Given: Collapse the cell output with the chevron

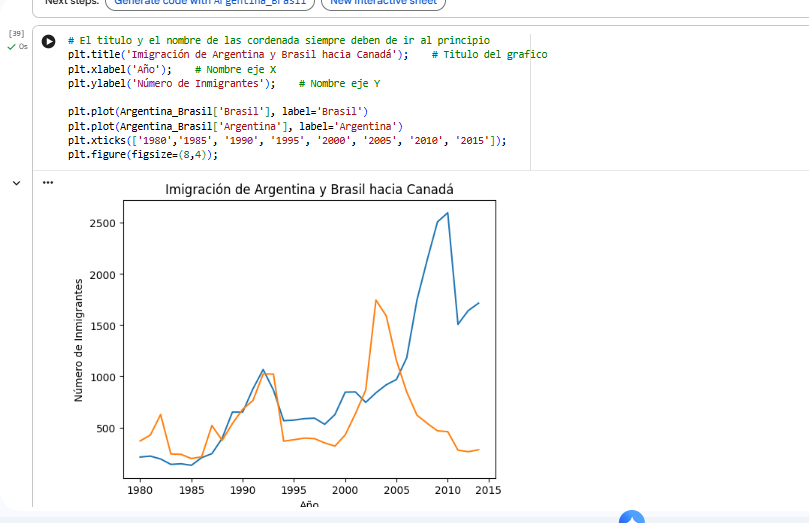Looking at the screenshot, I should (17, 183).
